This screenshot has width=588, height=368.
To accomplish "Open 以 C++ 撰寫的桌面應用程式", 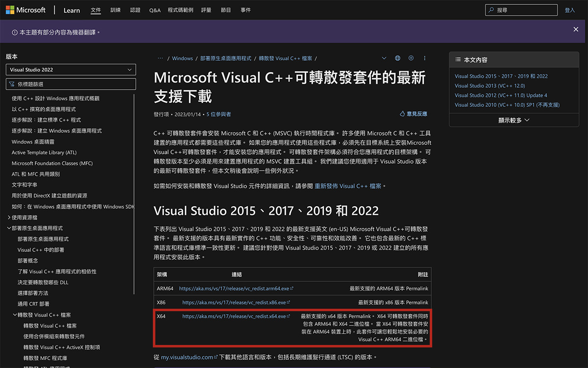I will coord(44,109).
